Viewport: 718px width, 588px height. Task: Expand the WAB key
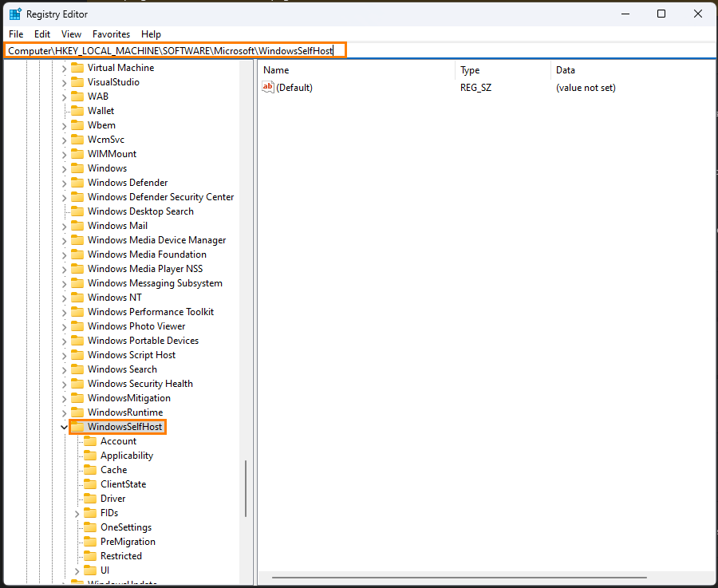point(64,97)
